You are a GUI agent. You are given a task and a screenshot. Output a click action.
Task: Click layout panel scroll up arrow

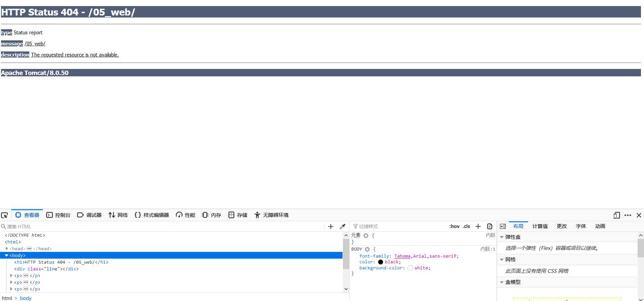[x=641, y=235]
